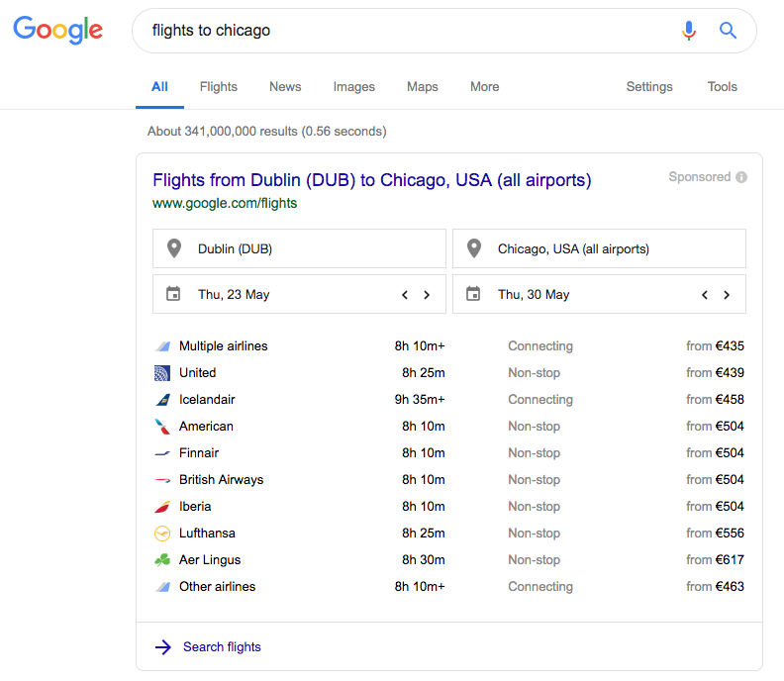This screenshot has width=784, height=681.
Task: Select the British Airways flight name
Action: 221,480
